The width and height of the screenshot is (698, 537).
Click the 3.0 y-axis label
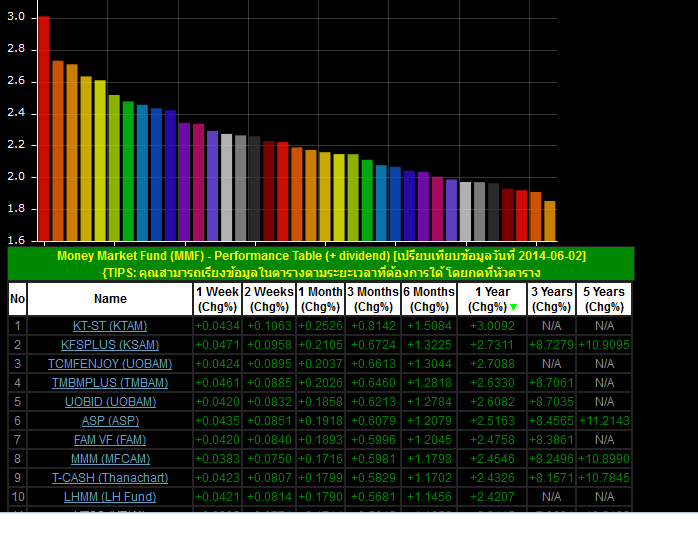(16, 17)
